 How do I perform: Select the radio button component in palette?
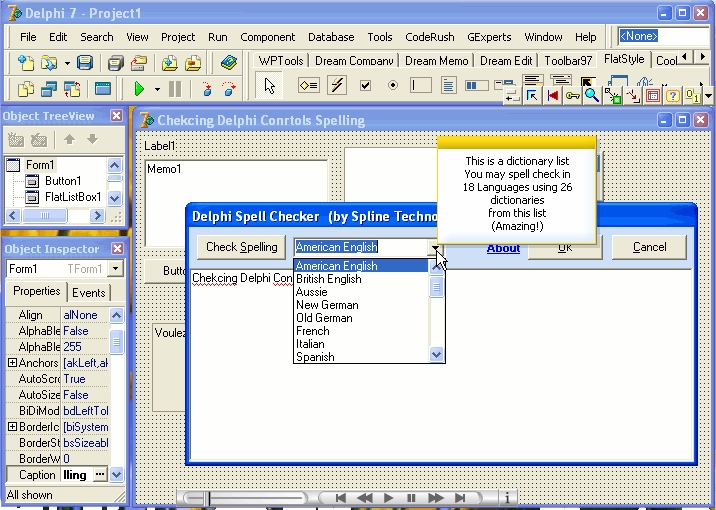pos(392,86)
